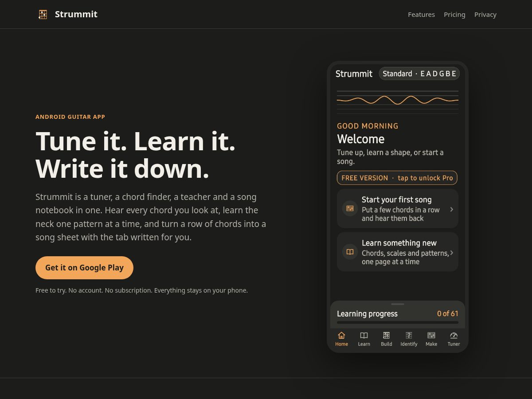This screenshot has height=399, width=532.
Task: Click the Strummit fretboard logo icon
Action: 43,14
